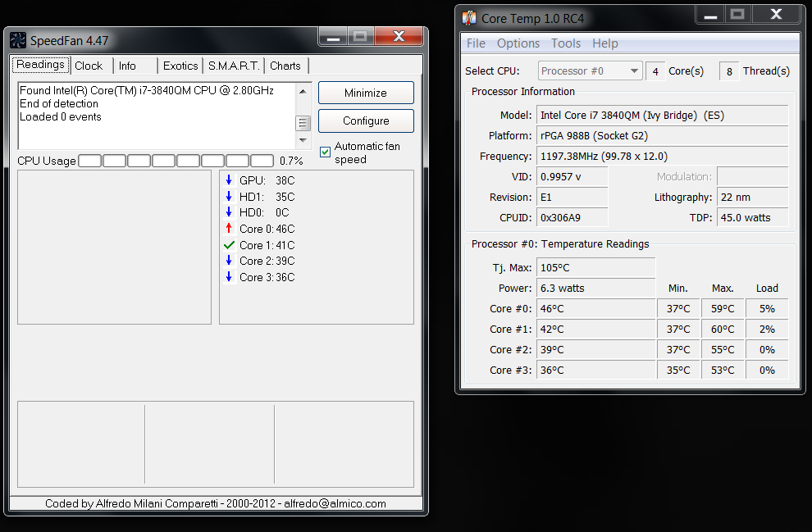Toggle the Automatic fan speed checkbox
Viewport: 812px width, 532px height.
(x=326, y=152)
